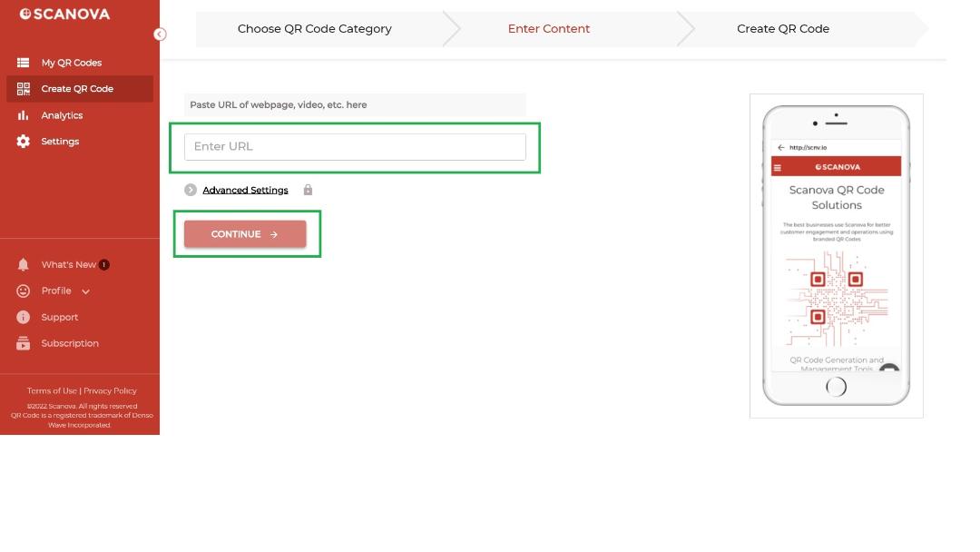Select the Create QR Code icon
980x552 pixels.
(23, 89)
